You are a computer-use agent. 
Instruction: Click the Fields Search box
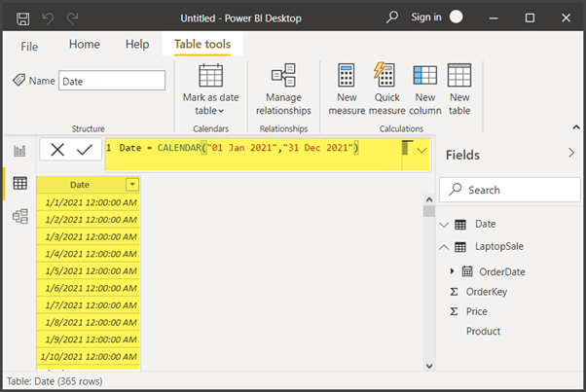[510, 190]
